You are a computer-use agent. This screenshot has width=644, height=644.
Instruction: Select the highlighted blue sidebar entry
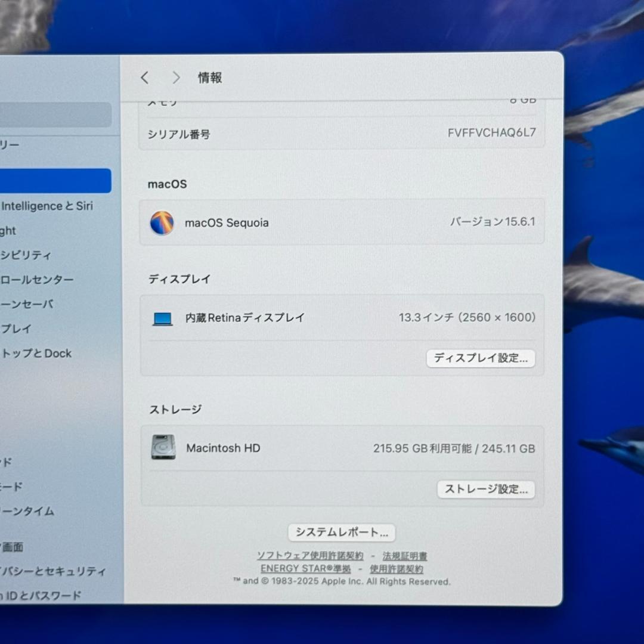coord(54,180)
